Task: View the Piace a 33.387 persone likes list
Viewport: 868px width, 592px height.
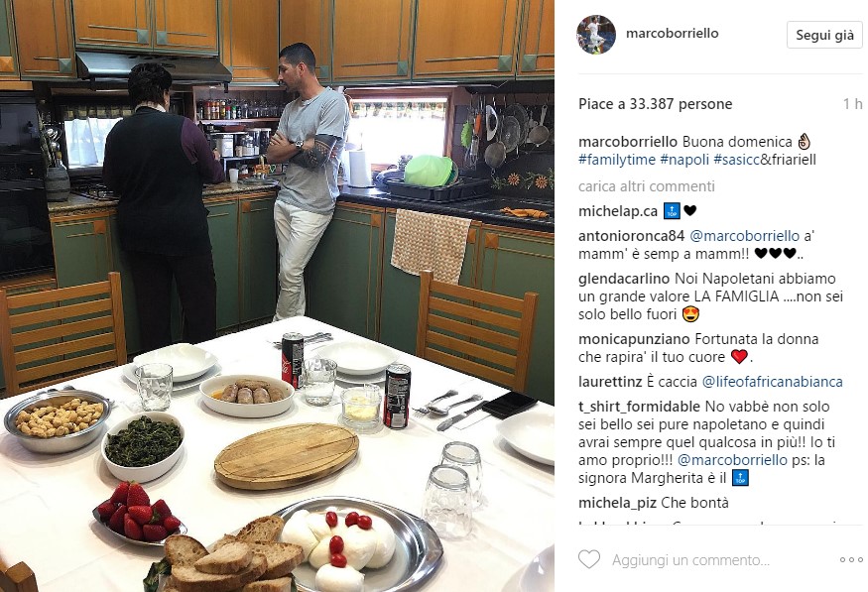Action: [656, 104]
